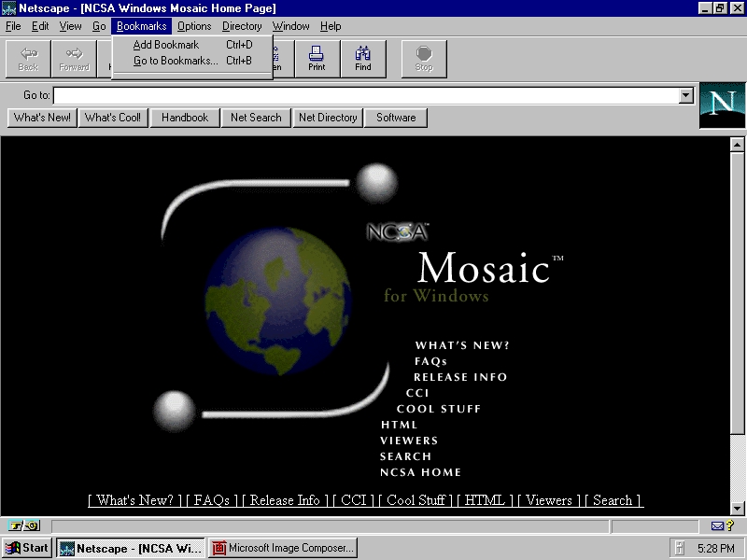Screen dimensions: 747x560
Task: Click the Stop toolbar button
Action: 424,59
